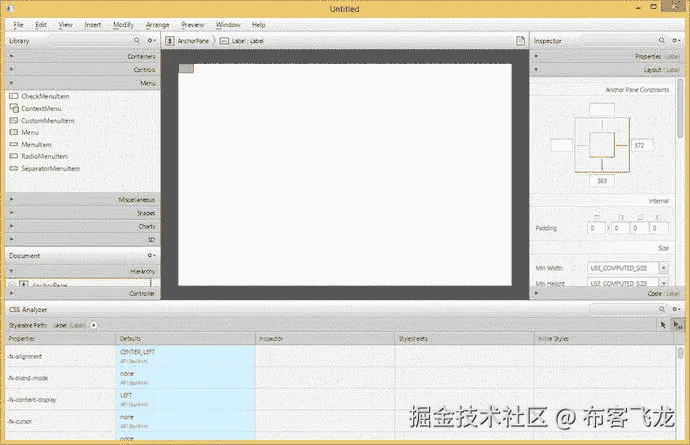
Task: Toggle the top anchor line constraint
Action: (x=602, y=125)
